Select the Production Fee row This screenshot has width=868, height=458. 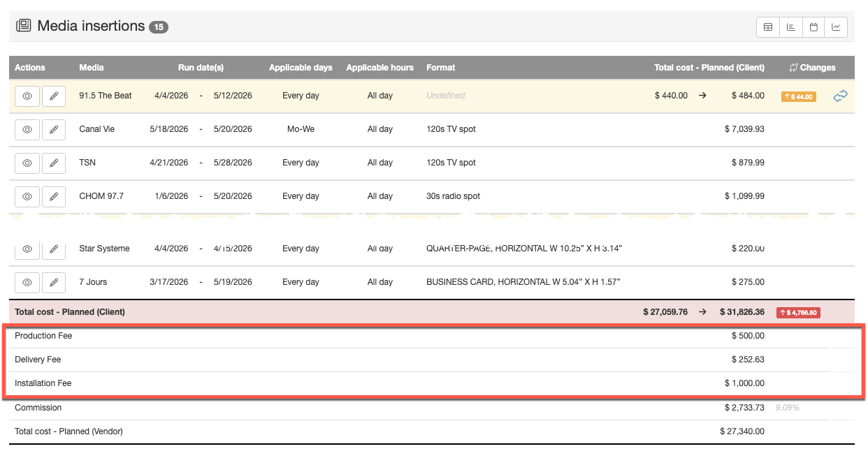click(x=43, y=336)
